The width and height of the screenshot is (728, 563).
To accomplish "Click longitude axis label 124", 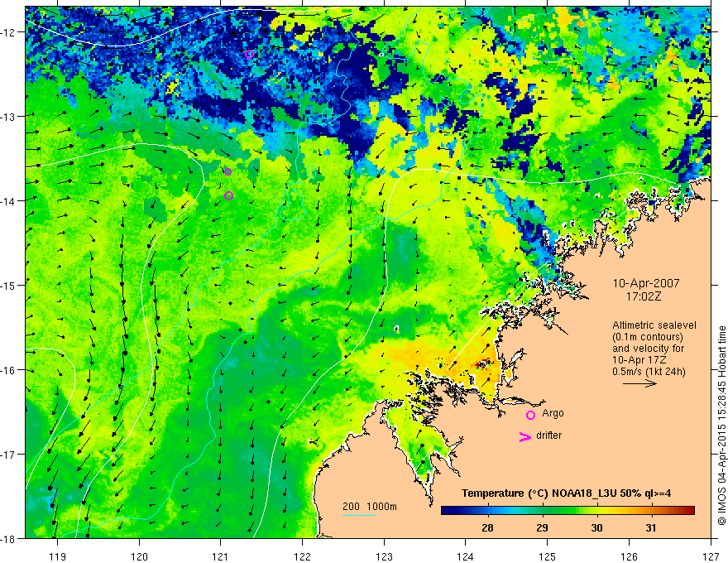I will point(466,556).
